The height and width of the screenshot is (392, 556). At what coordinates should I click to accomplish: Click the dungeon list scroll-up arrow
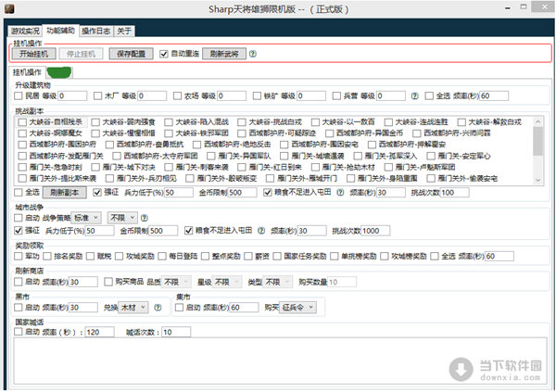click(537, 122)
